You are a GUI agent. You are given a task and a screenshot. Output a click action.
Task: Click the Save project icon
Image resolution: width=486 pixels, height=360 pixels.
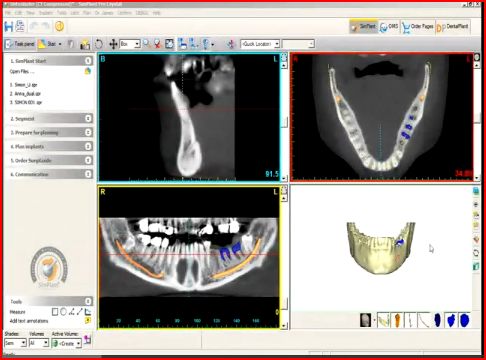click(x=9, y=27)
